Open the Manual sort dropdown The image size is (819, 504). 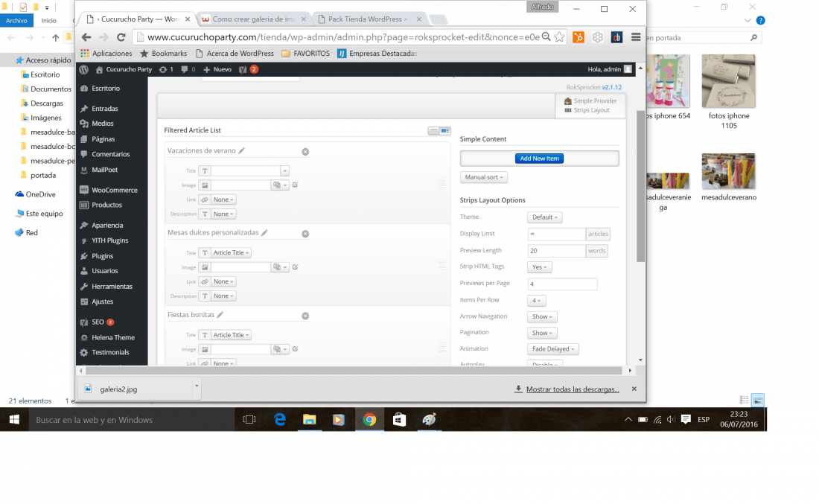pyautogui.click(x=484, y=178)
